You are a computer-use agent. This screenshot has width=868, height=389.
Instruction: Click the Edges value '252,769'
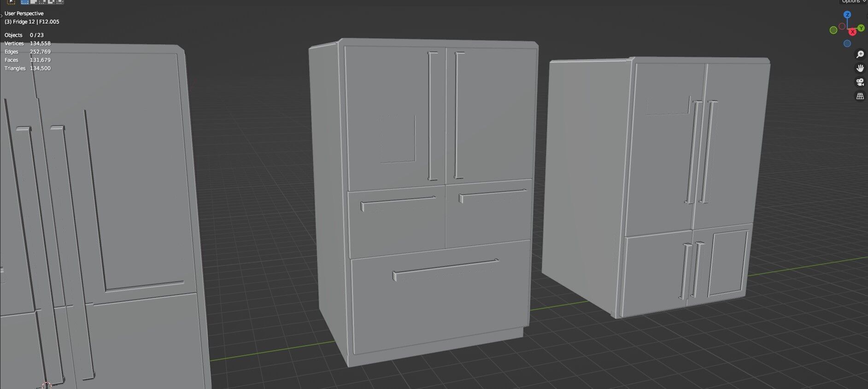tap(40, 52)
